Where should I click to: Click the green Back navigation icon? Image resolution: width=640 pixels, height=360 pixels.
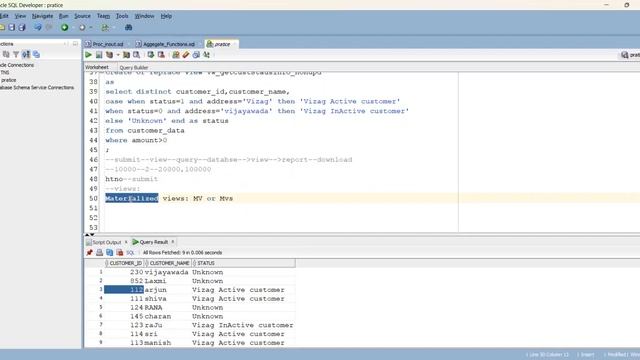coord(64,27)
